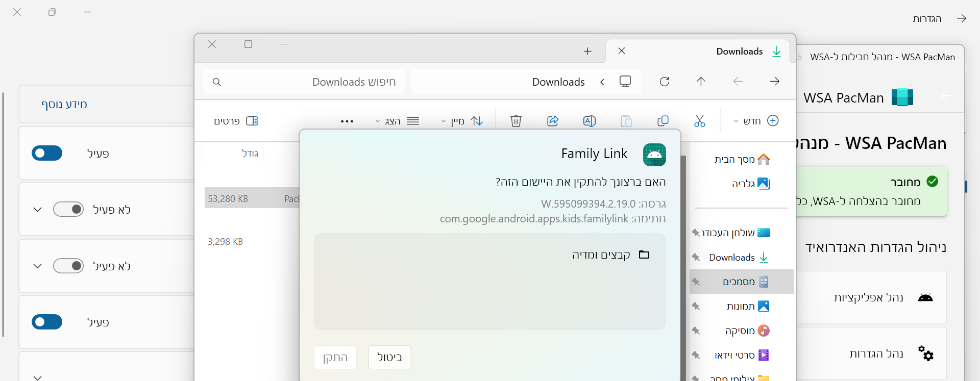Click the Explorer sidebar vertical scrollbar
The image size is (980, 381).
(683, 268)
